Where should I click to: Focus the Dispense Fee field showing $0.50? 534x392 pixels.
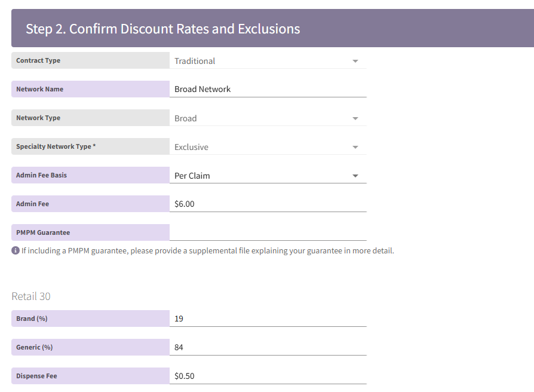[x=268, y=376]
